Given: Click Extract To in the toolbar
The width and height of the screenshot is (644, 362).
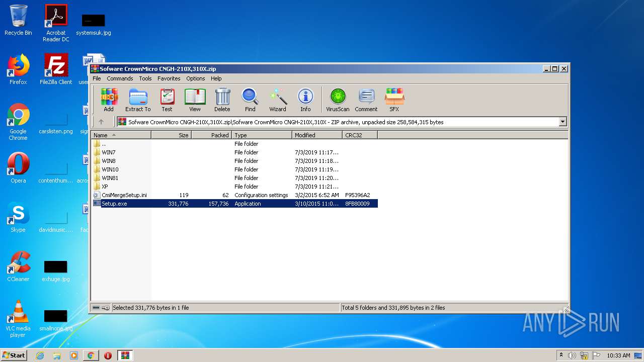Looking at the screenshot, I should pos(138,100).
